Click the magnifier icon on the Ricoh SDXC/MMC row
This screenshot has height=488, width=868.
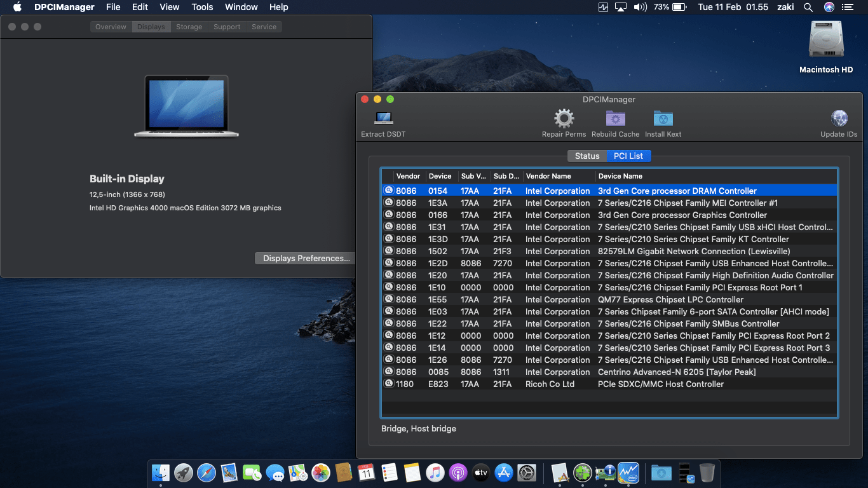pos(388,384)
